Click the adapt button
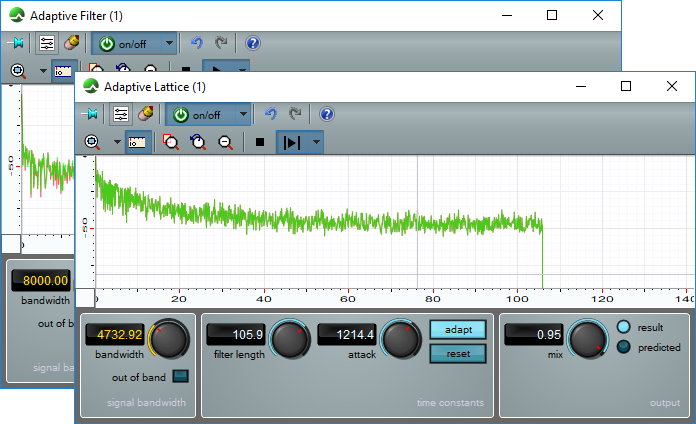The image size is (696, 424). [x=457, y=329]
